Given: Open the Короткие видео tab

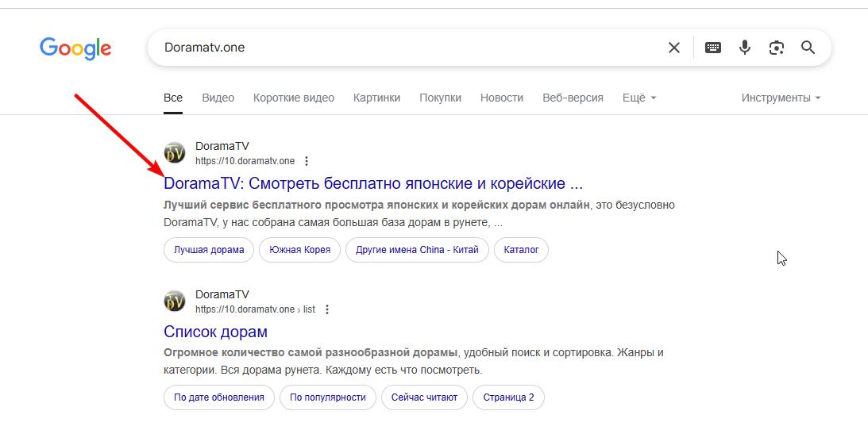Looking at the screenshot, I should pyautogui.click(x=294, y=98).
